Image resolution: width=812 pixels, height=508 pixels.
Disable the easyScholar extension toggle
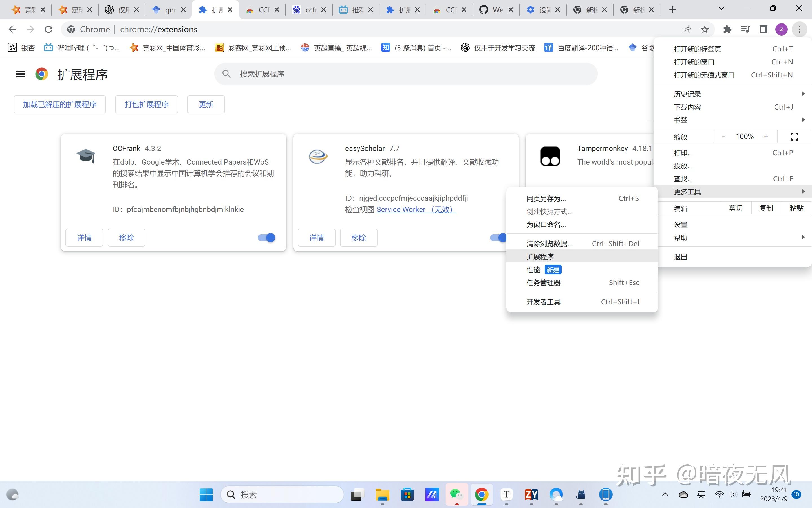tap(498, 238)
